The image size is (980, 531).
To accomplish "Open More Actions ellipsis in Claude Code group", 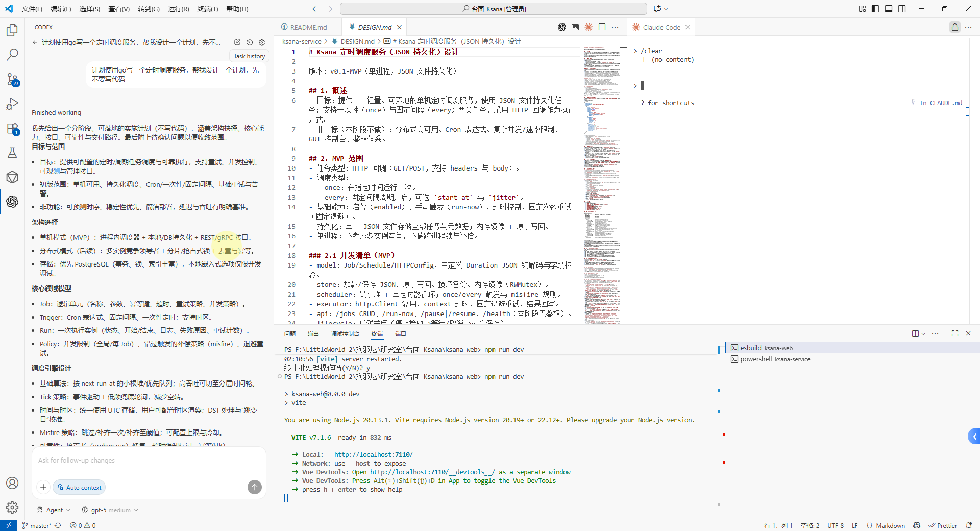I will [x=968, y=27].
